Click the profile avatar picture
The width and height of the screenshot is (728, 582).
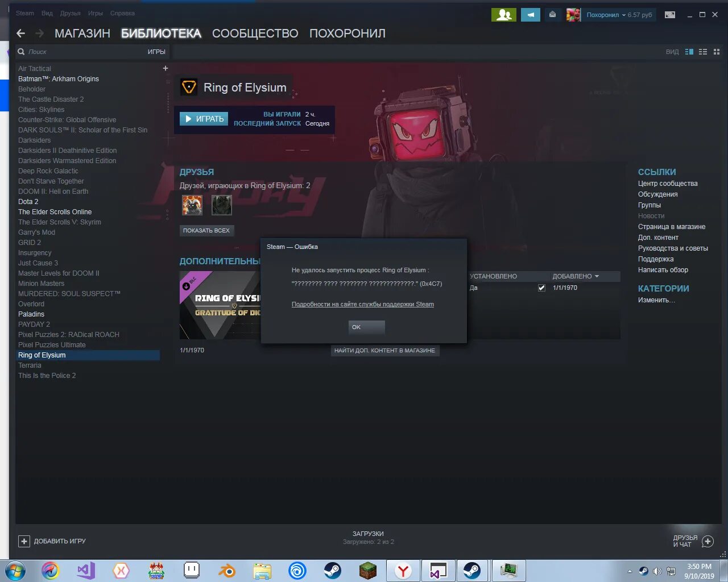click(x=573, y=15)
